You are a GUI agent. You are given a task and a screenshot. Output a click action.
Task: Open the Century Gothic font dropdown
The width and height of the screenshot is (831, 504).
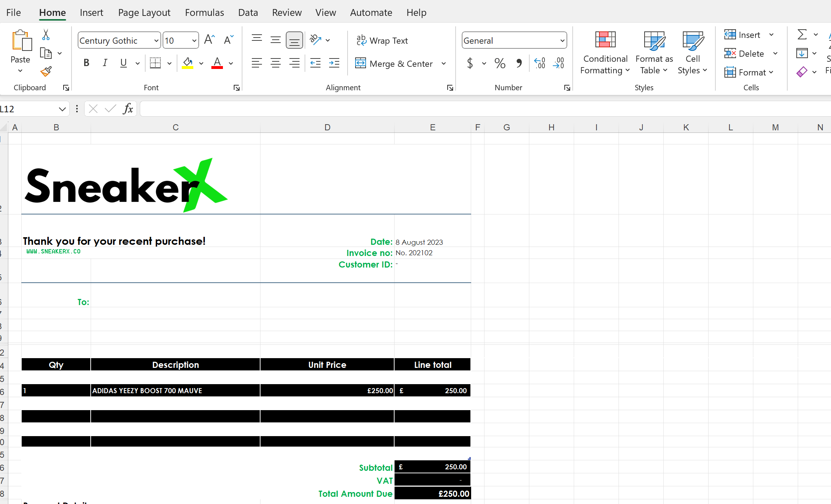[156, 40]
